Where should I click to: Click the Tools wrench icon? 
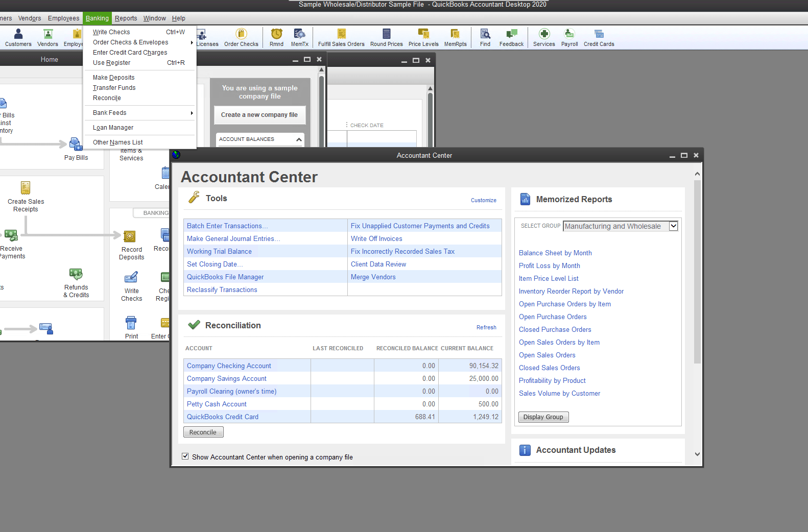(x=194, y=198)
